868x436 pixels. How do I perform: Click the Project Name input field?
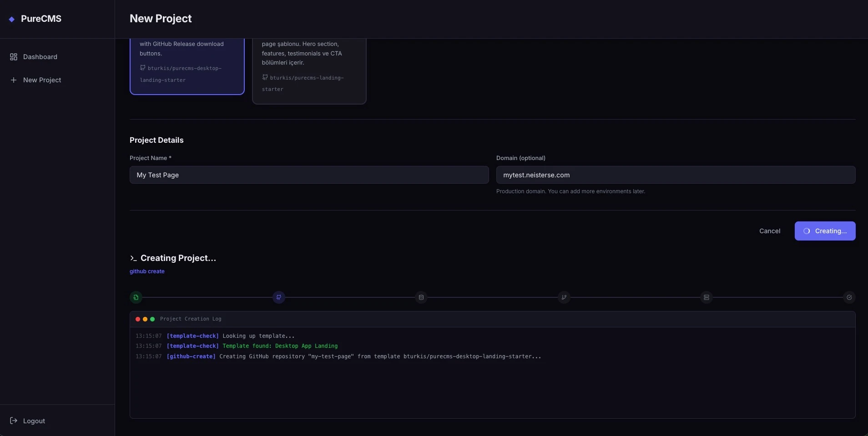309,175
